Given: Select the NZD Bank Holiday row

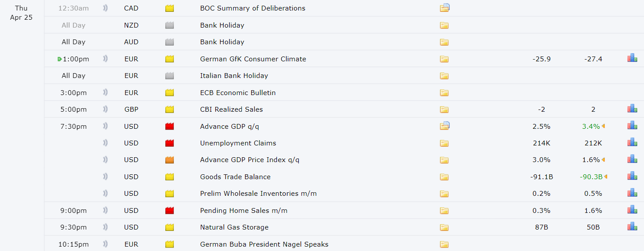Looking at the screenshot, I should (344, 25).
